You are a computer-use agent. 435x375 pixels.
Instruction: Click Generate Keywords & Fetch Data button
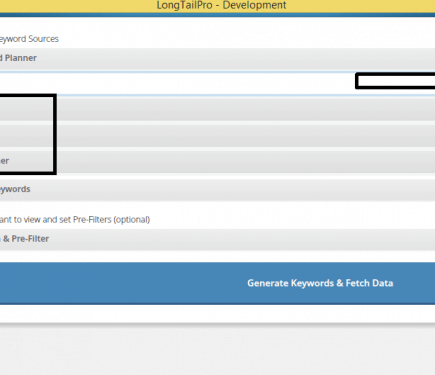[x=217, y=283]
